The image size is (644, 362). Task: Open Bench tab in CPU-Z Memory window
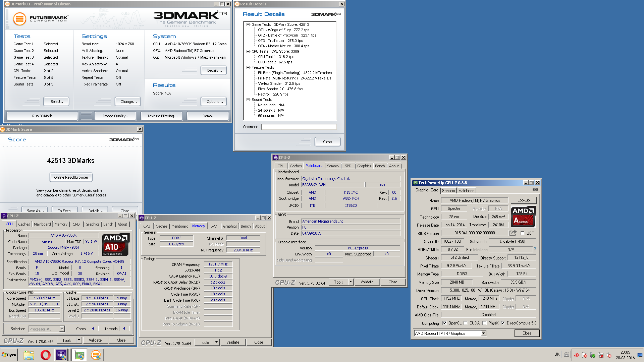point(246,226)
